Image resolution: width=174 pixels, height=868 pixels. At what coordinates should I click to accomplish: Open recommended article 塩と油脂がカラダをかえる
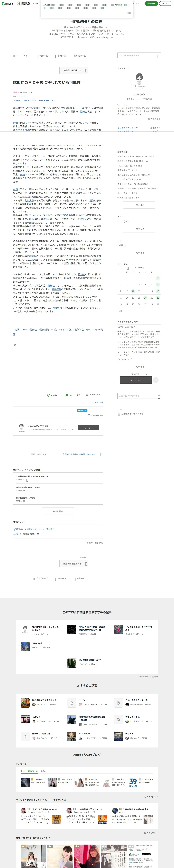[44, 700]
